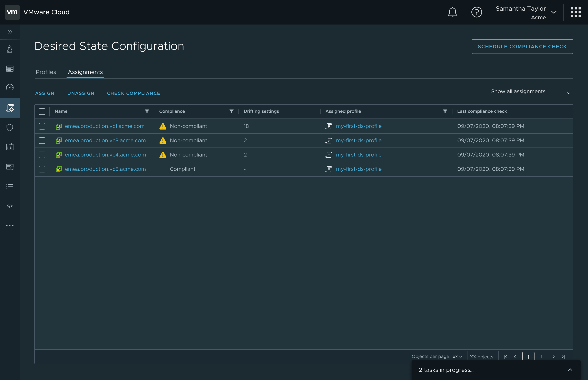Click warning icon in vc4 row
This screenshot has height=380, width=588.
[x=163, y=155]
